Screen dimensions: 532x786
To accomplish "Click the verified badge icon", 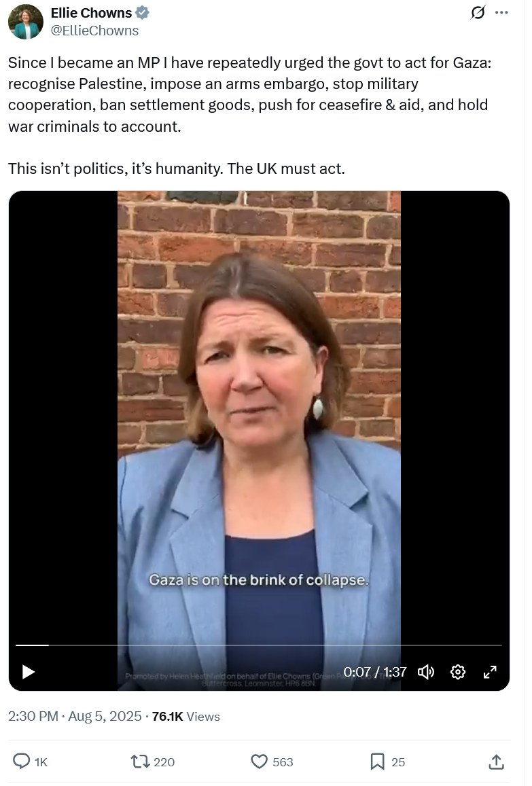I will [x=143, y=12].
